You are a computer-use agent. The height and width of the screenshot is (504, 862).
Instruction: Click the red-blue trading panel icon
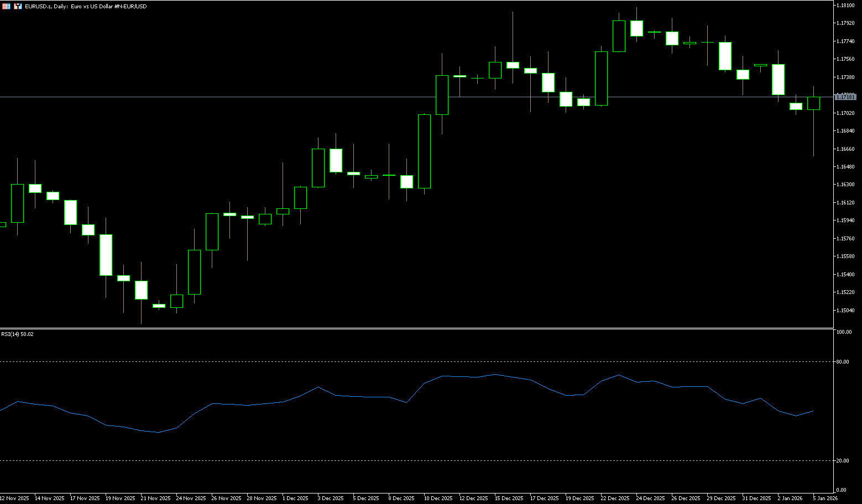(18, 6)
